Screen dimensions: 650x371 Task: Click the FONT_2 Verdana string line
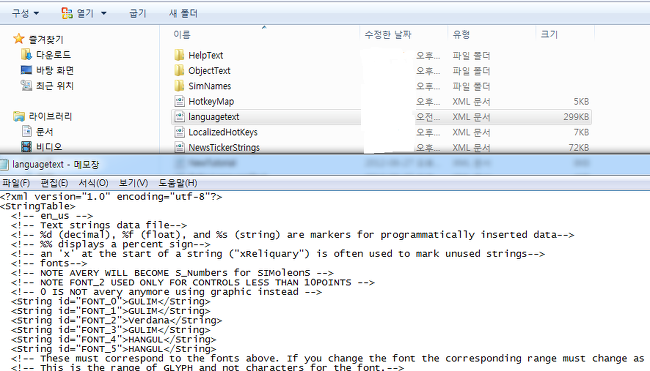(116, 320)
